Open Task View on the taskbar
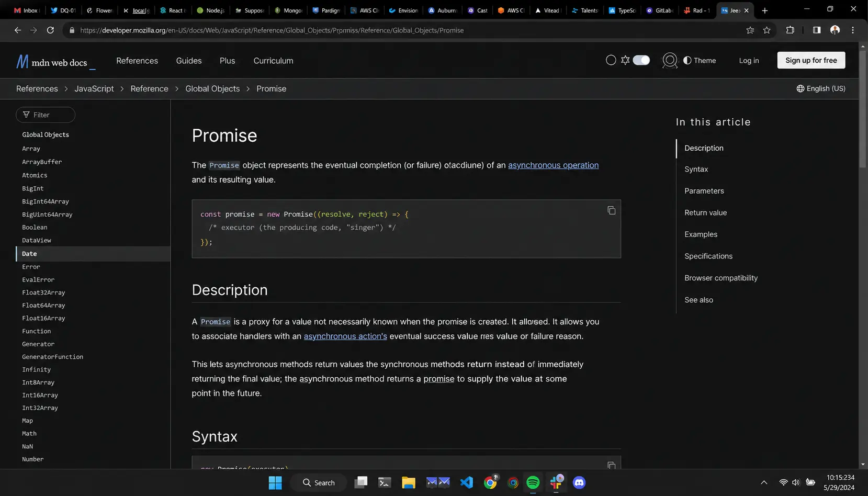This screenshot has height=496, width=868. pos(361,482)
